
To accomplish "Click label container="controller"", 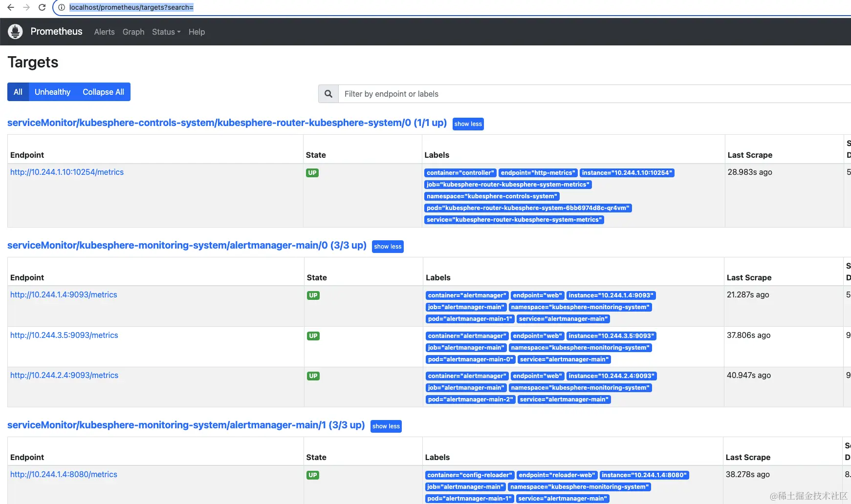I will (460, 173).
